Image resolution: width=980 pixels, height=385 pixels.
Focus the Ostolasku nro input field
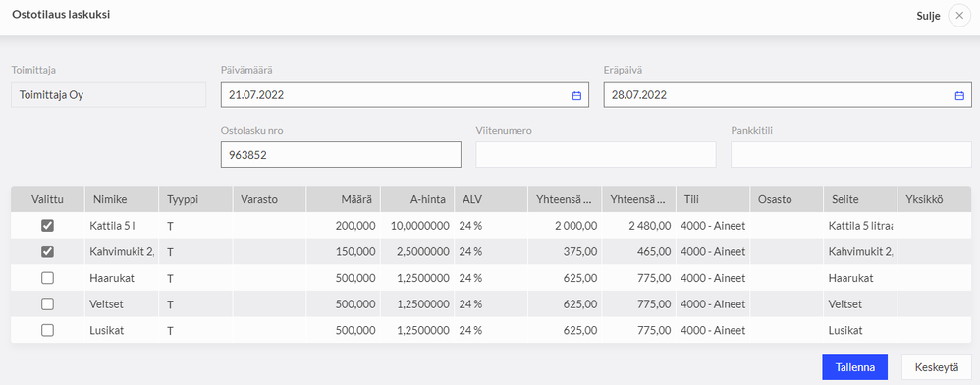point(341,155)
